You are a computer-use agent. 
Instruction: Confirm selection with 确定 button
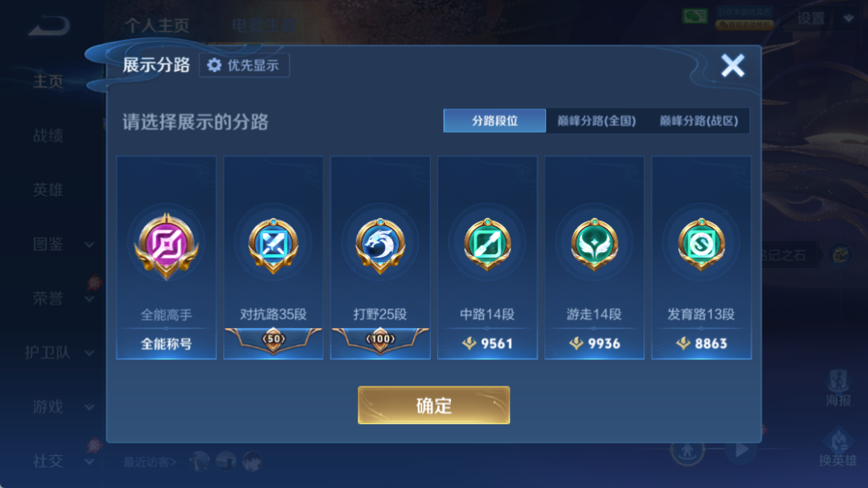coord(434,405)
